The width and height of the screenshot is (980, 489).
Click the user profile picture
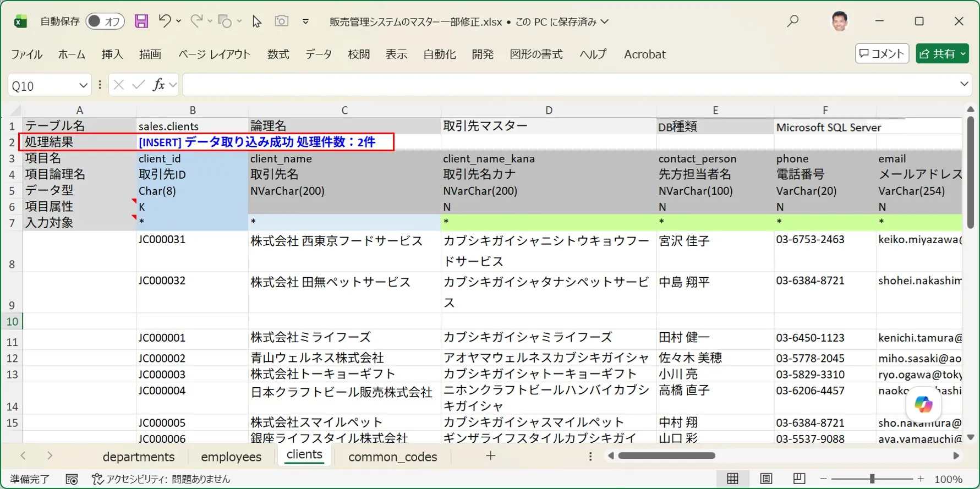(x=840, y=21)
